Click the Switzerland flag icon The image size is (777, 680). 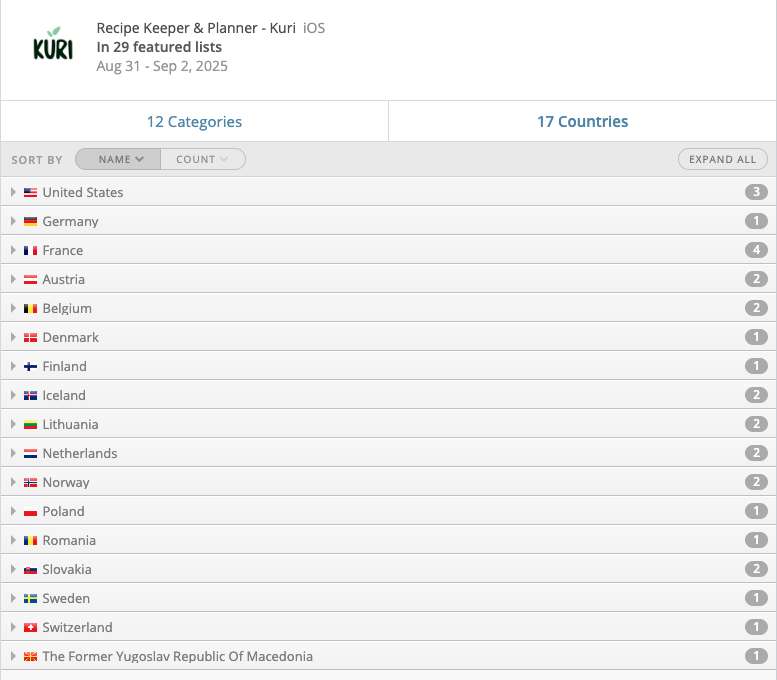click(30, 627)
